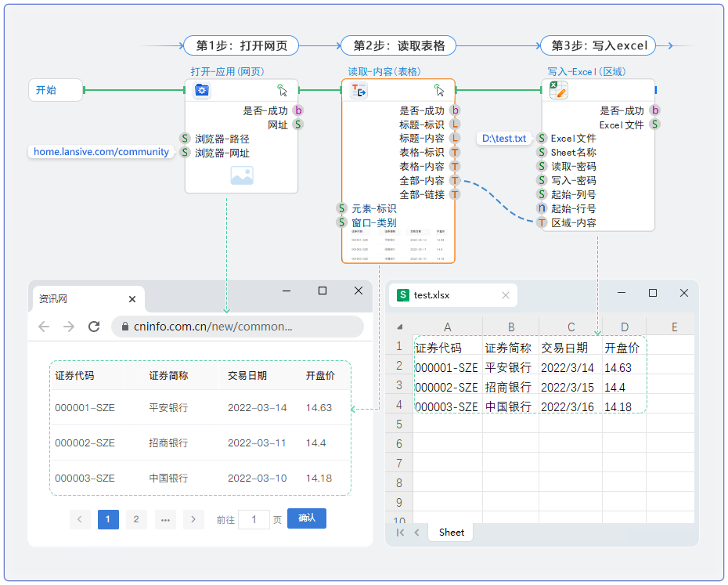Click the select-all corner of the spreadsheet

(399, 327)
